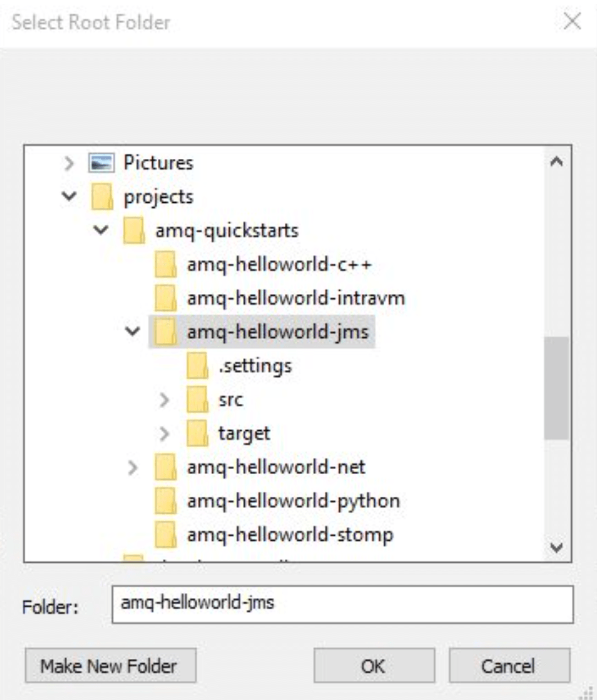This screenshot has width=597, height=700.
Task: Confirm selection with the OK button
Action: pyautogui.click(x=374, y=665)
